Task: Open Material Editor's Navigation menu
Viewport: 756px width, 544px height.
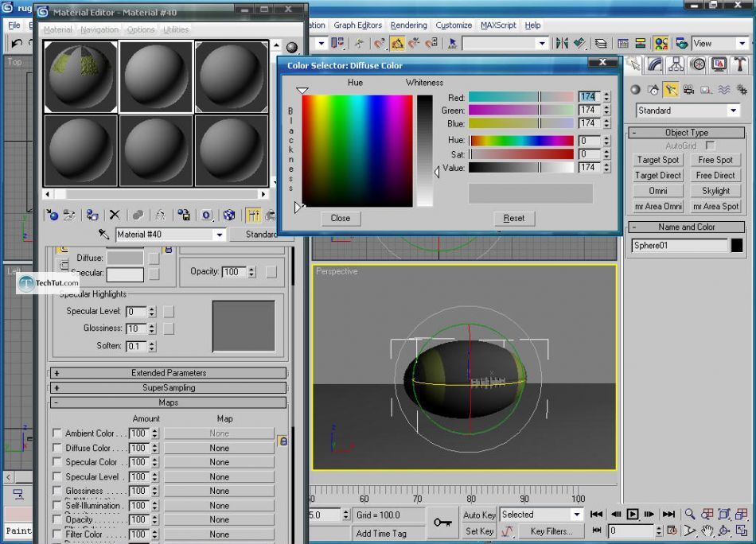Action: (x=99, y=29)
